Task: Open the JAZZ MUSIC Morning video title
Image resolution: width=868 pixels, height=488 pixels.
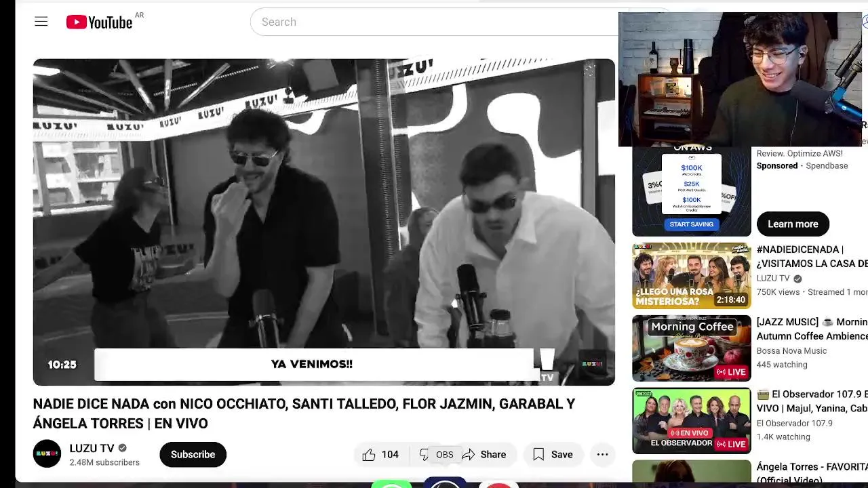Action: 812,329
